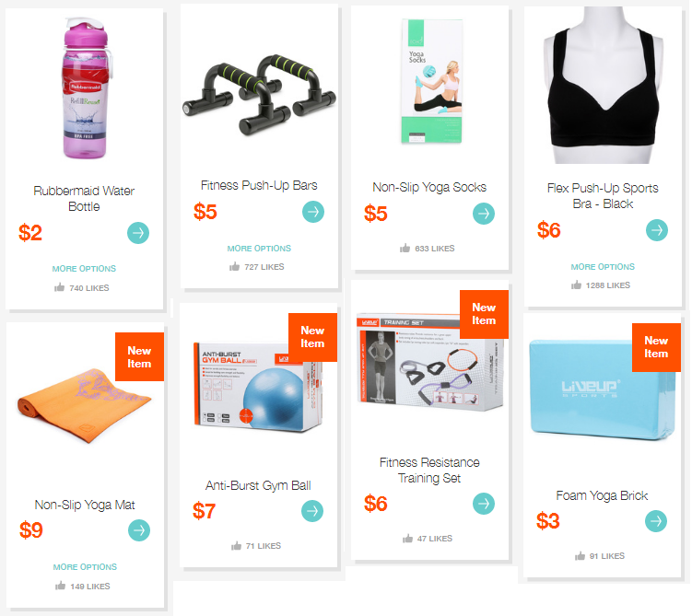Click arrow button for Non-Slip Yoga Mat

coord(139,530)
